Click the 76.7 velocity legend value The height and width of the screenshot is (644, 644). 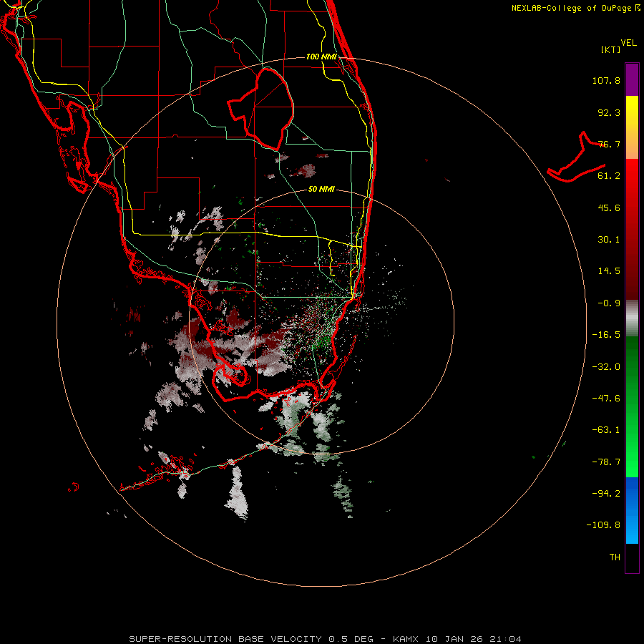point(609,144)
